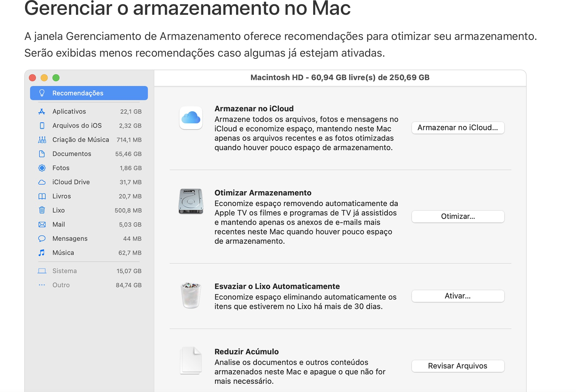Click the Mensagens speech bubble icon
Image resolution: width=576 pixels, height=392 pixels.
click(42, 239)
